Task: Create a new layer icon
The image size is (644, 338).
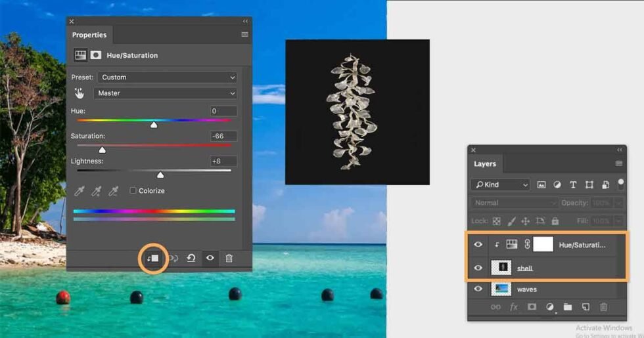Action: pyautogui.click(x=586, y=307)
